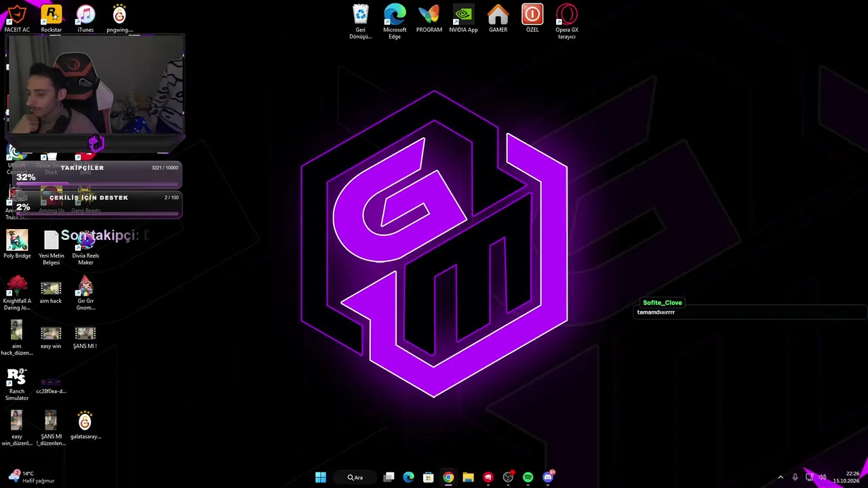Select the ÖZEL desktop shortcut
Image resolution: width=868 pixels, height=488 pixels.
[532, 18]
